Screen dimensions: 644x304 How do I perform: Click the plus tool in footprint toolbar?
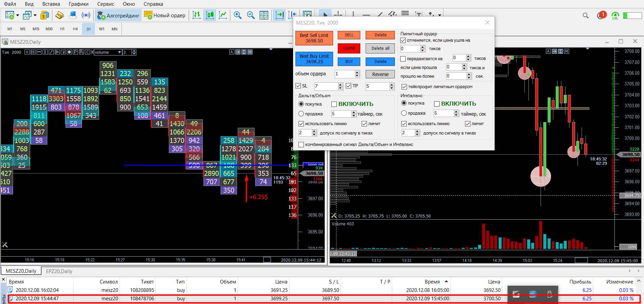click(27, 52)
